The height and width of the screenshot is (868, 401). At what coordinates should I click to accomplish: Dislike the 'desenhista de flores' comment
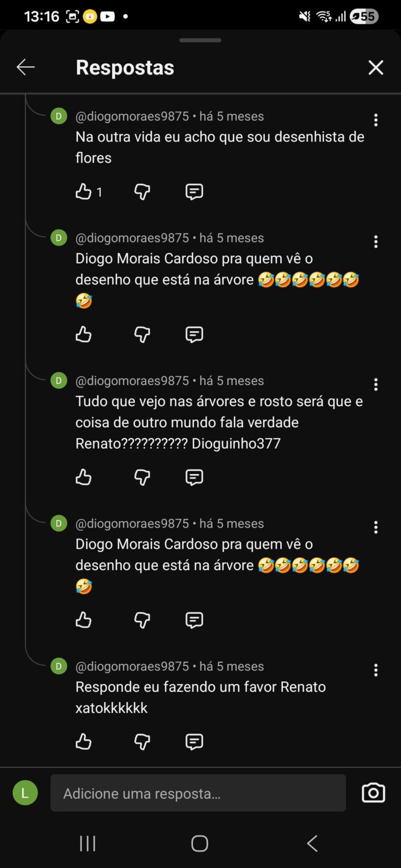(x=142, y=192)
